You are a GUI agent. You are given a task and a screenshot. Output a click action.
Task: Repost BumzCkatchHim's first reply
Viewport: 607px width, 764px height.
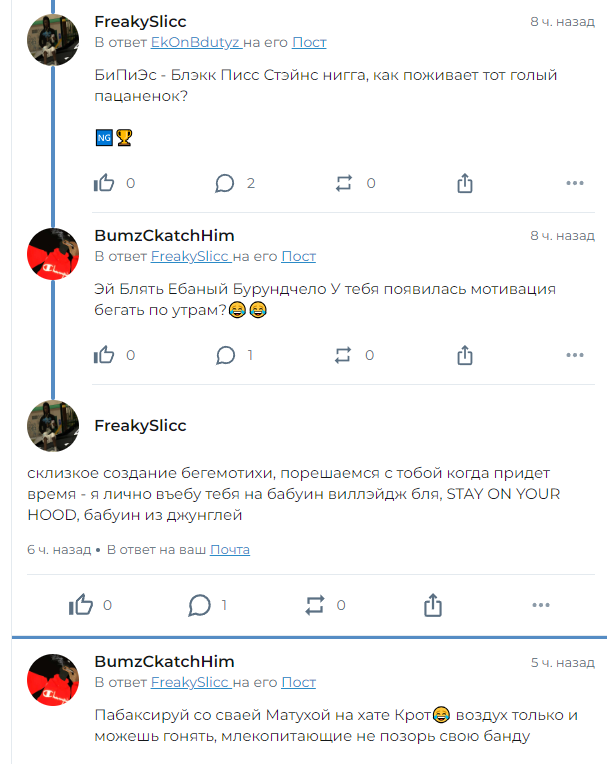(x=344, y=355)
